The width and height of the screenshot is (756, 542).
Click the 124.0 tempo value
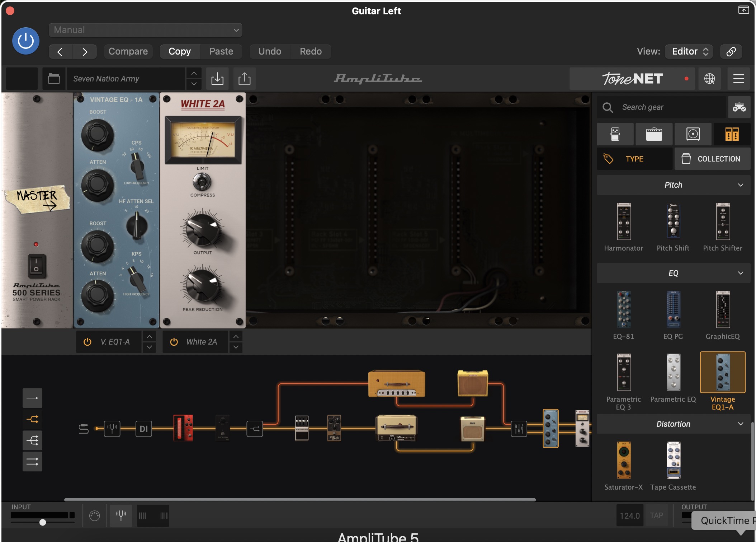click(x=630, y=516)
